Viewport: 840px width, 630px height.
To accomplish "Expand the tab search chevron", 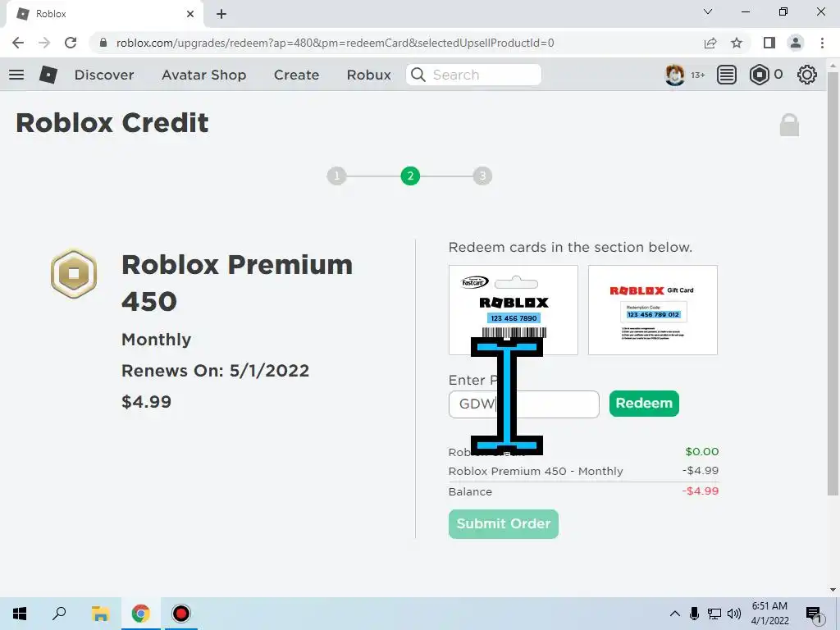I will coord(708,11).
